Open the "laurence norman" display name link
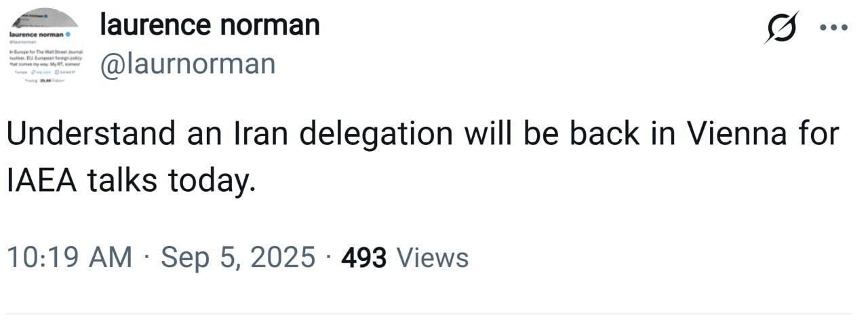Screen dimensions: 868x332 click(210, 26)
